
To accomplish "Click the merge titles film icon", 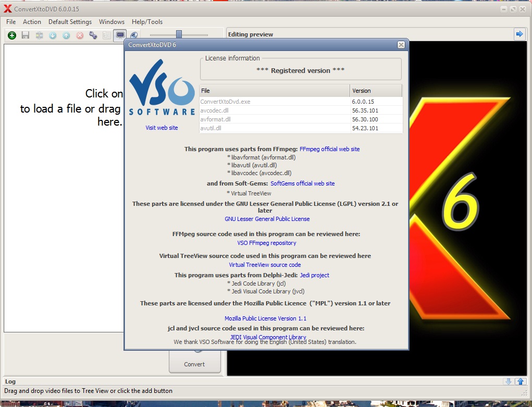I will [39, 35].
